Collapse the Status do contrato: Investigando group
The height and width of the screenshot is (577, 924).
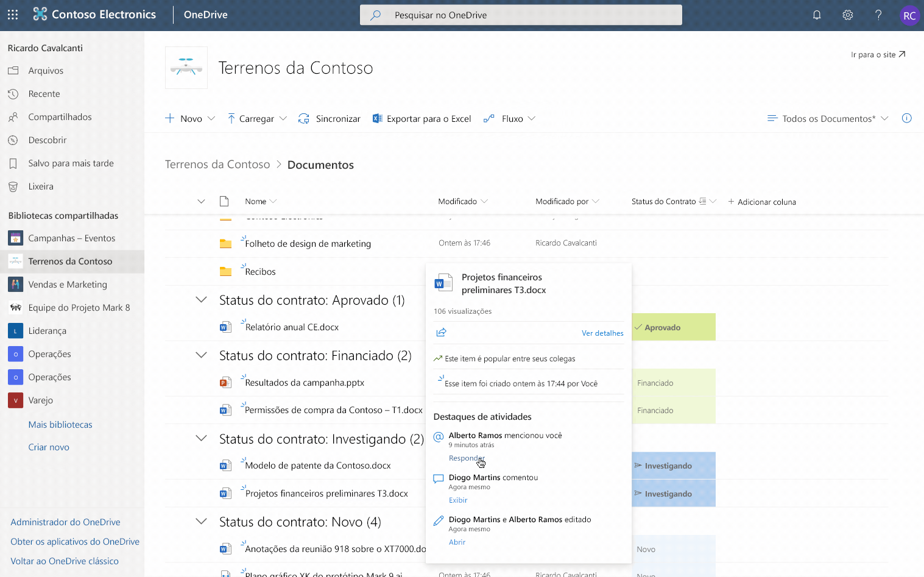[200, 438]
